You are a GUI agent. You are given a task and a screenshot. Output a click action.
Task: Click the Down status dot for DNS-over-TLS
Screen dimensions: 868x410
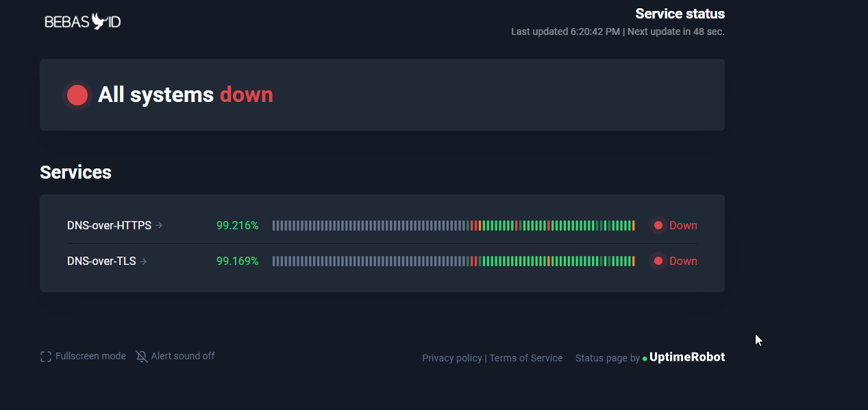[658, 261]
